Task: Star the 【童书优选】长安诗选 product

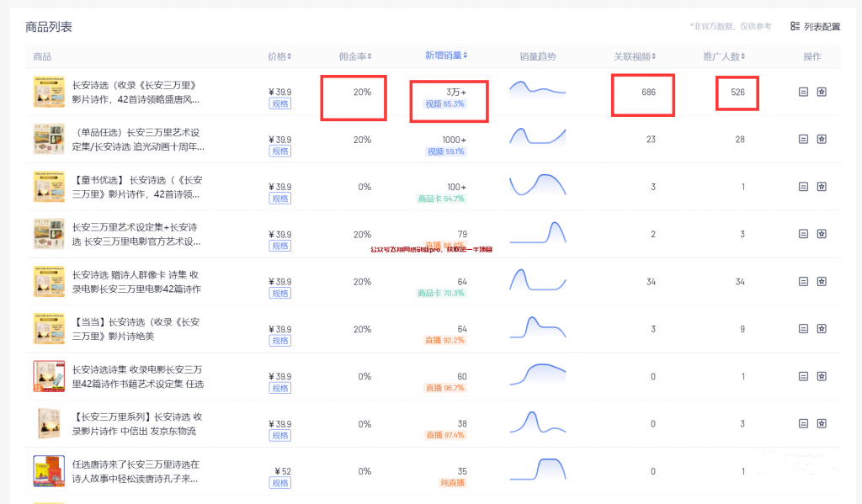Action: (x=822, y=185)
